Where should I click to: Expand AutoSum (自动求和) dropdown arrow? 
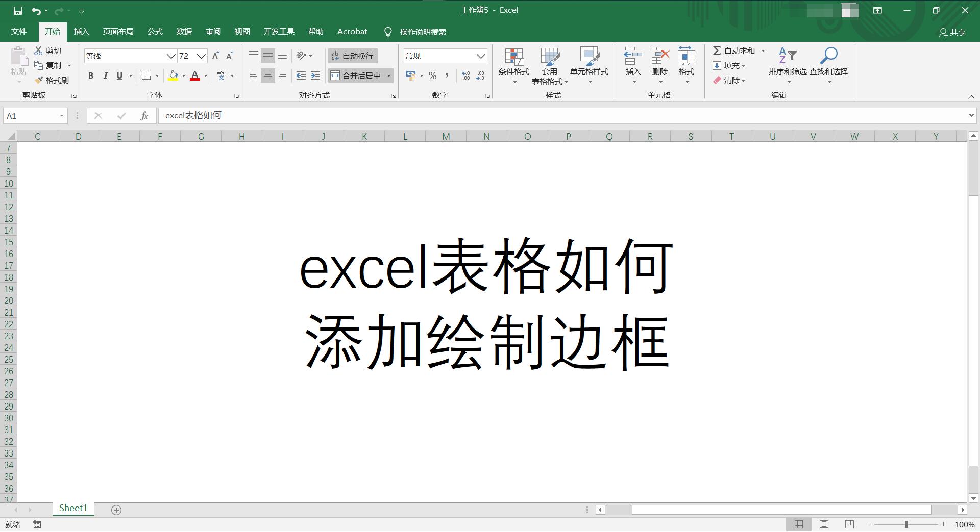coord(763,50)
